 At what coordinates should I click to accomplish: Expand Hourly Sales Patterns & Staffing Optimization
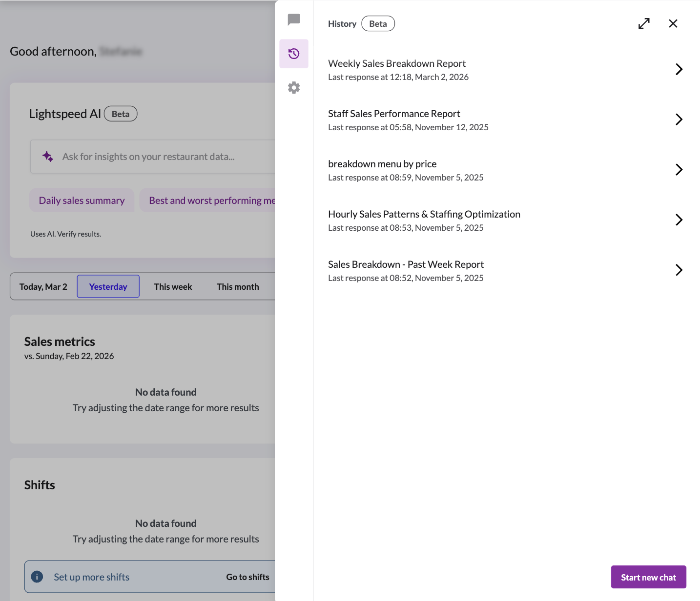tap(679, 220)
